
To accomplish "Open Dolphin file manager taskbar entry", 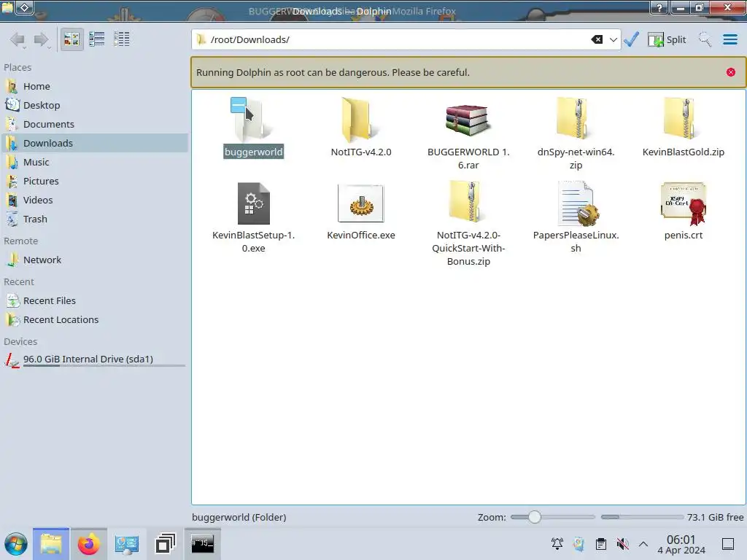I will coord(51,544).
